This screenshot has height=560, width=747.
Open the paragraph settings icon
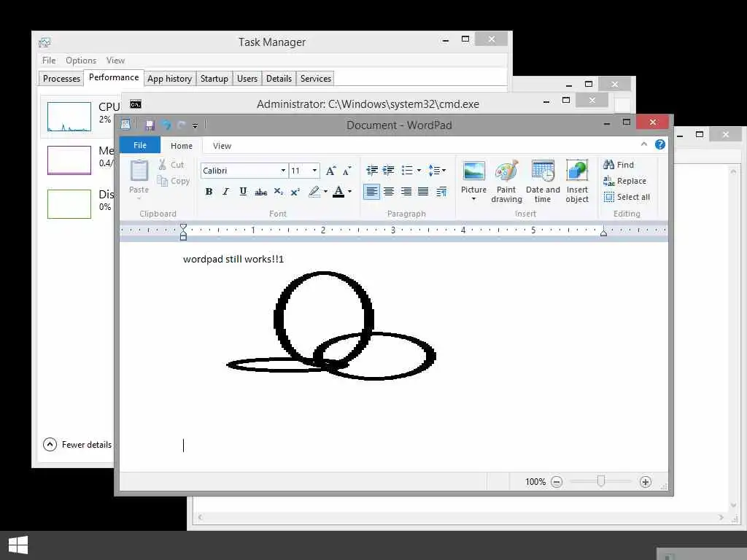(x=441, y=192)
